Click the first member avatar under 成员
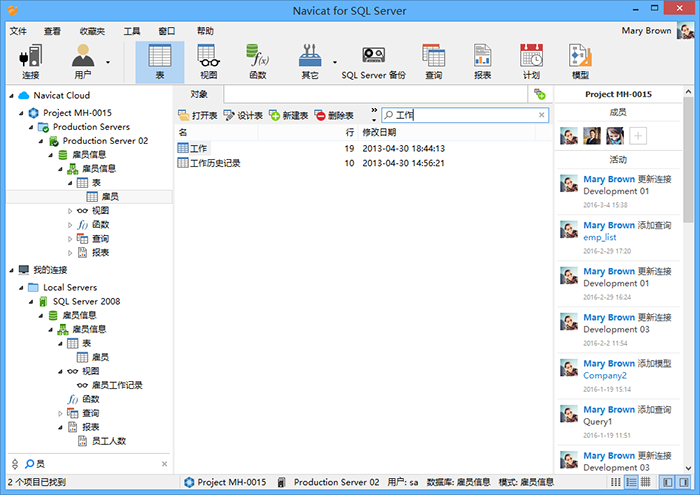This screenshot has height=495, width=700. tap(569, 136)
